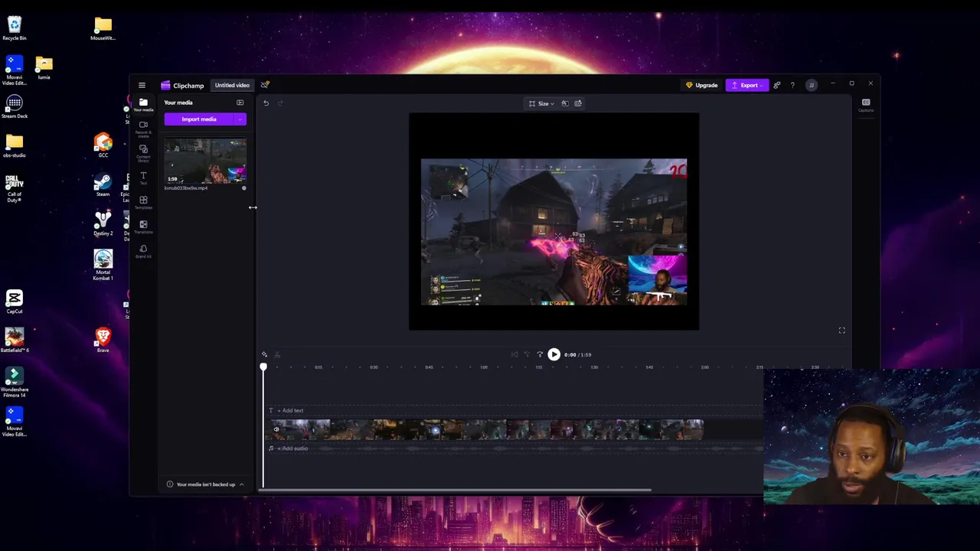Image resolution: width=980 pixels, height=551 pixels.
Task: Click the 1:00 mark on timeline ruler
Action: coord(484,367)
